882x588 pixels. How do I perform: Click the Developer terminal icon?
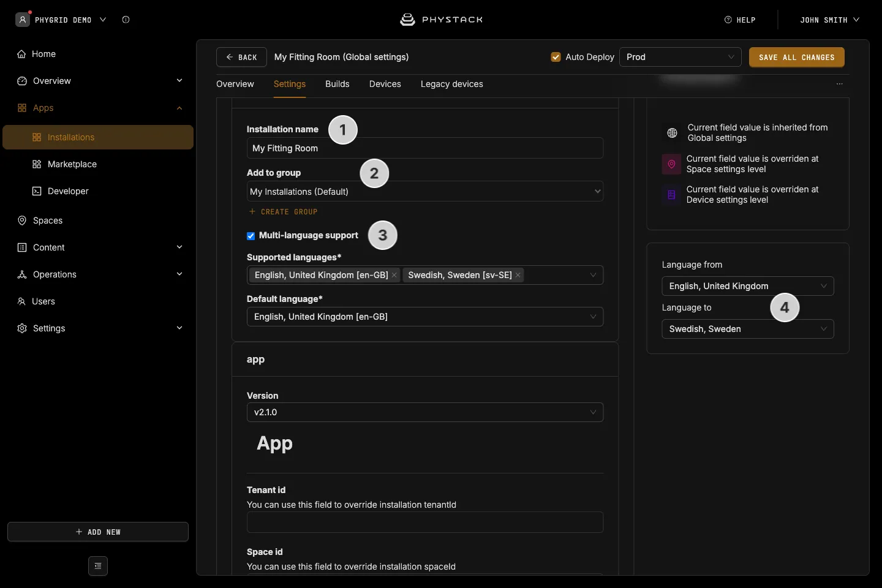37,191
